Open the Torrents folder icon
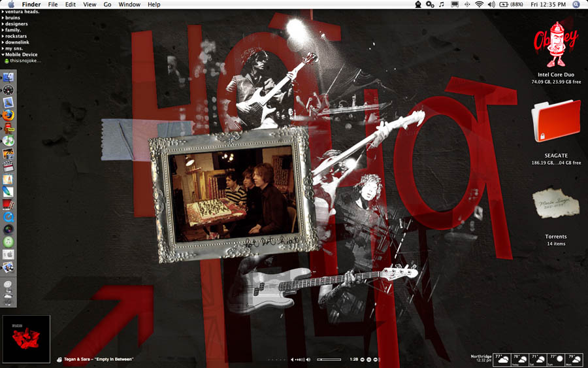Viewport: 588px width, 368px height. point(556,204)
